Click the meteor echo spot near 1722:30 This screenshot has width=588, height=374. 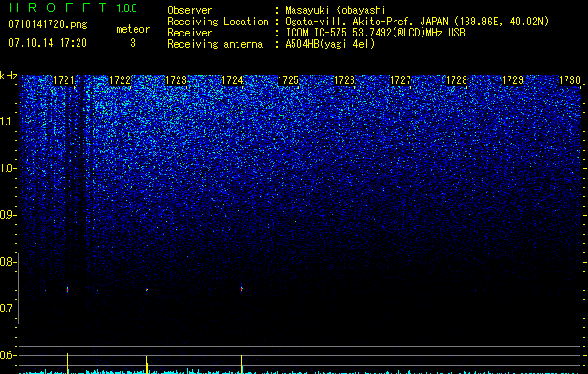click(x=147, y=290)
